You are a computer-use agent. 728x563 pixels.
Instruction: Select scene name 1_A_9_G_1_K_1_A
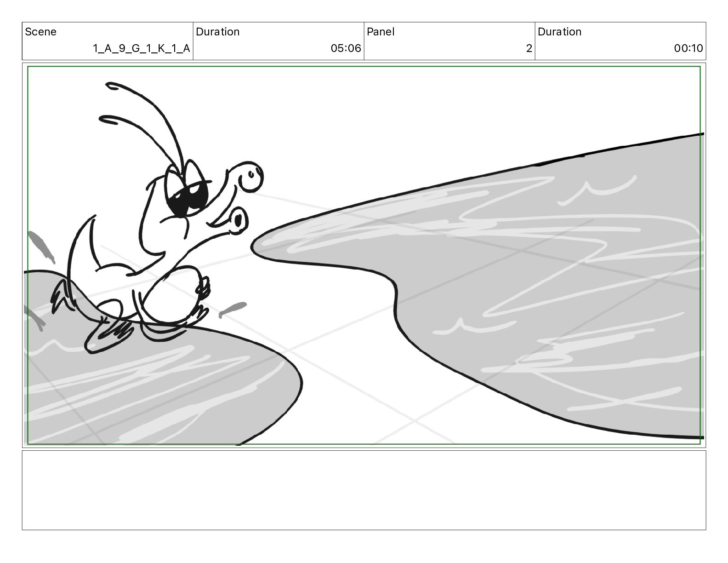click(x=142, y=48)
